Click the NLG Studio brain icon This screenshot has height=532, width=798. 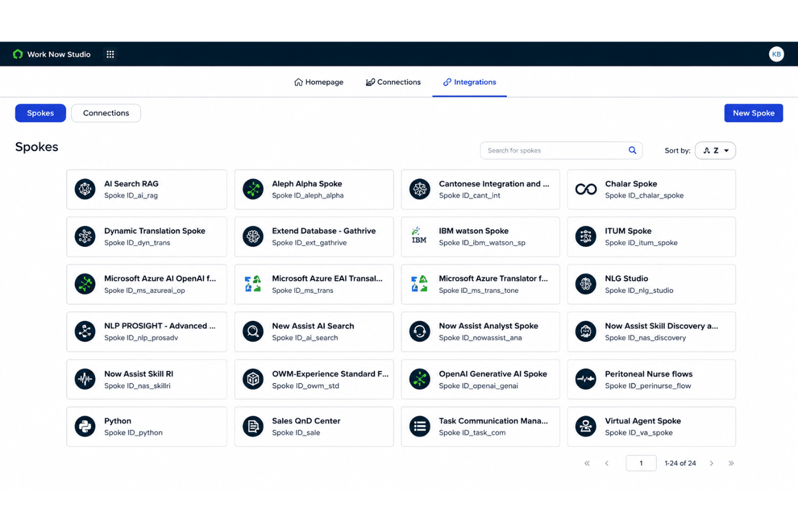coord(586,284)
